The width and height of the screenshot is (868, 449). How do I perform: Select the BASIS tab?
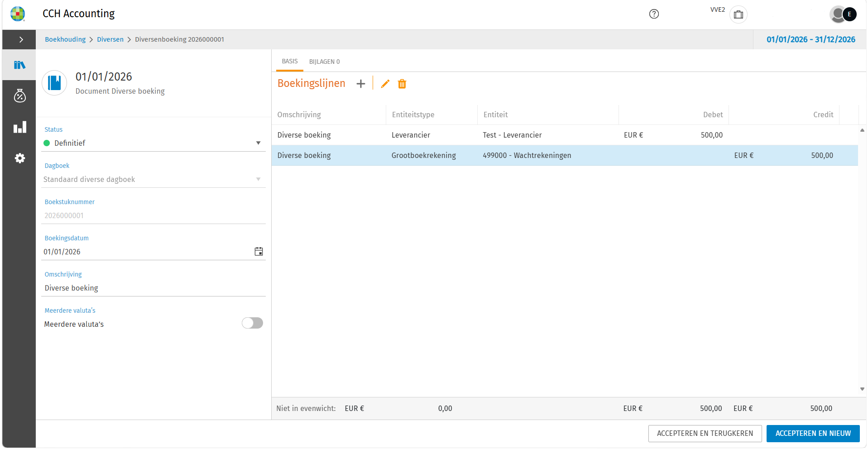pyautogui.click(x=290, y=61)
